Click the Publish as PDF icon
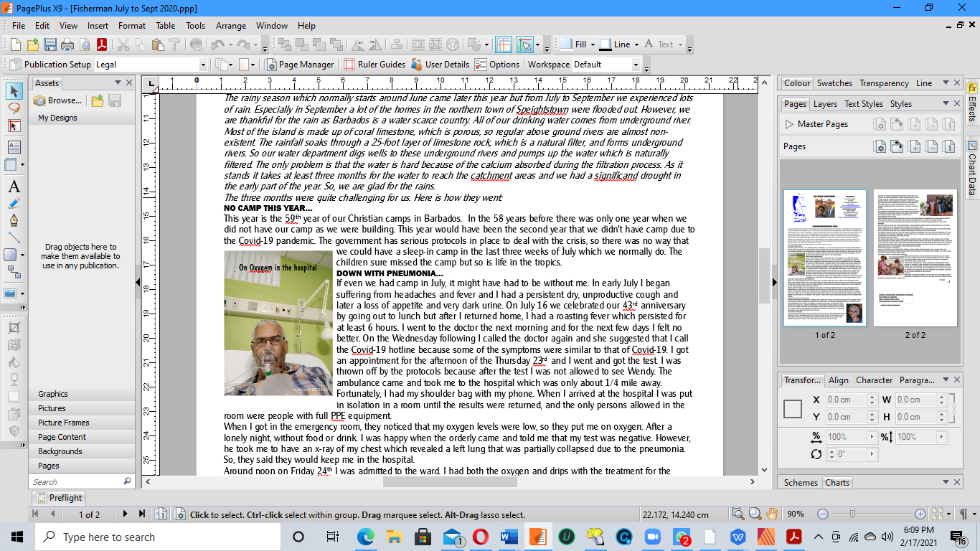 pos(102,44)
